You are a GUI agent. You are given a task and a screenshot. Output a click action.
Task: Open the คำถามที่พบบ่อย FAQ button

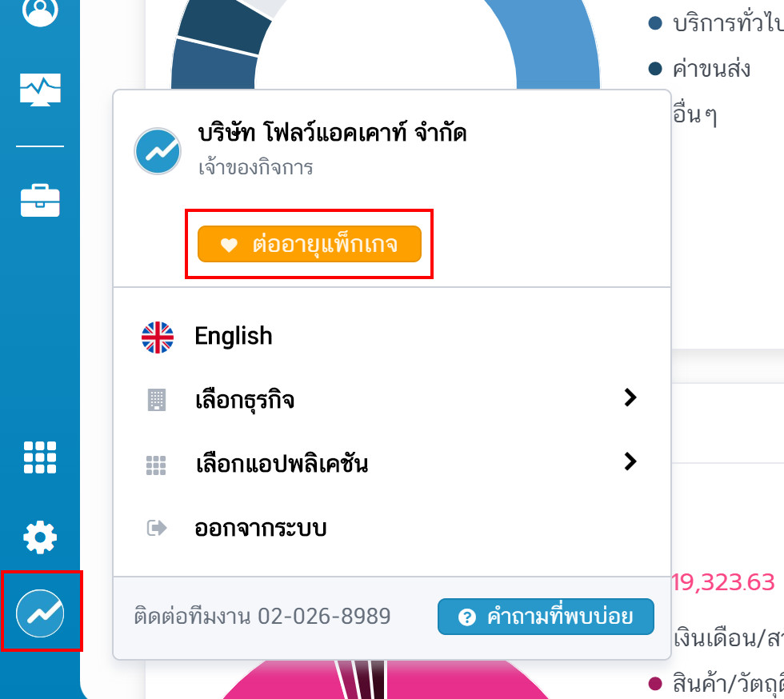point(546,617)
